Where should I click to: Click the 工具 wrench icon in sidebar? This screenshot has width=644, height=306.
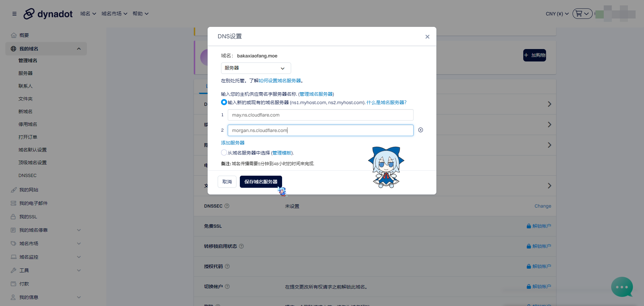click(x=13, y=270)
